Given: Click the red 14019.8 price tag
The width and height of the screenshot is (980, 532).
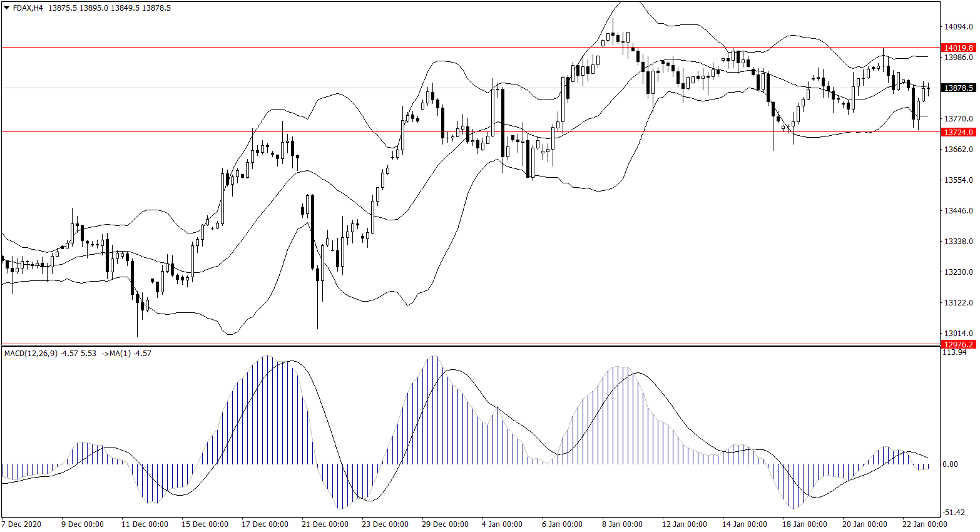Looking at the screenshot, I should pyautogui.click(x=958, y=48).
